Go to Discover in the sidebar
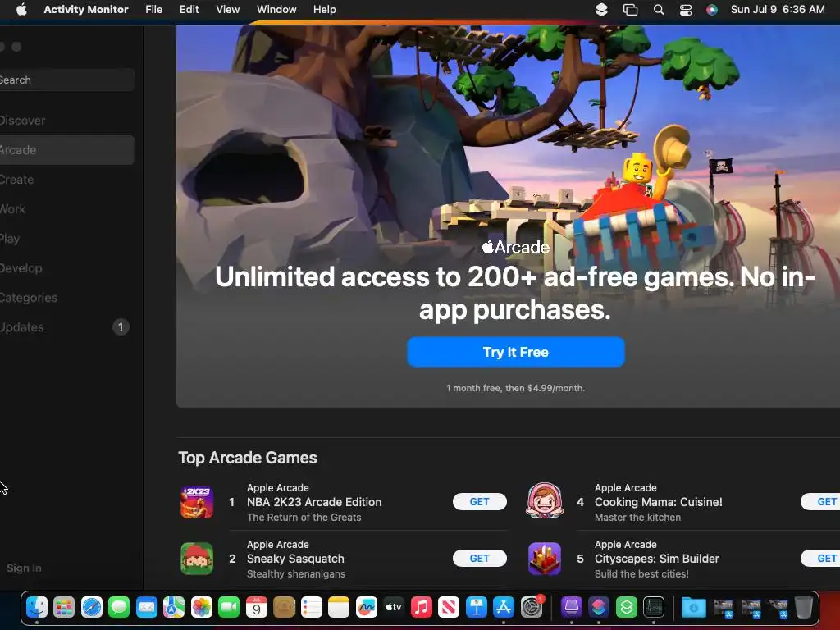Screen dimensions: 840x630 click(x=66, y=121)
